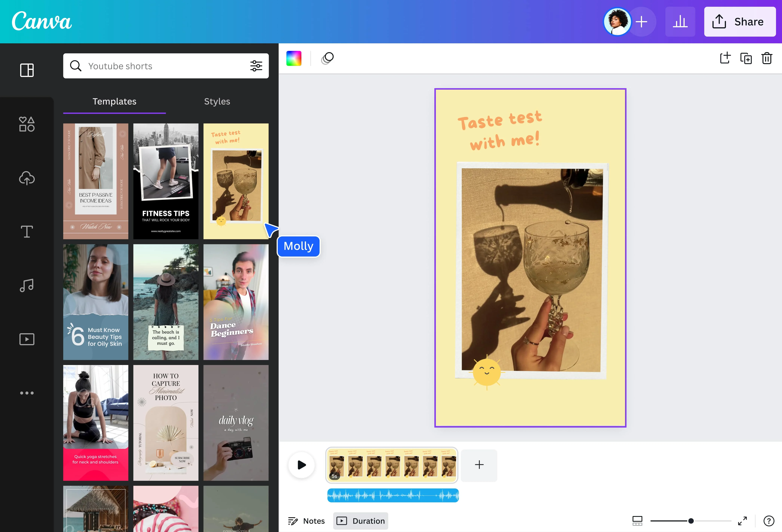Open the Design panel at the sidebar top
782x532 pixels.
pos(27,70)
